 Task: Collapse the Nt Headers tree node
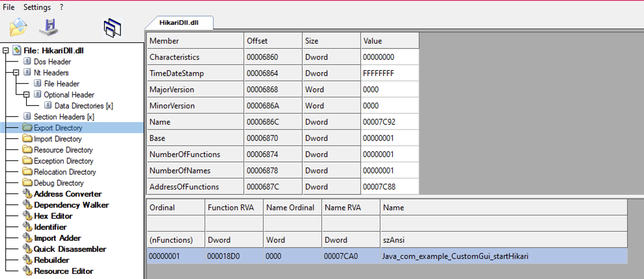coord(16,73)
